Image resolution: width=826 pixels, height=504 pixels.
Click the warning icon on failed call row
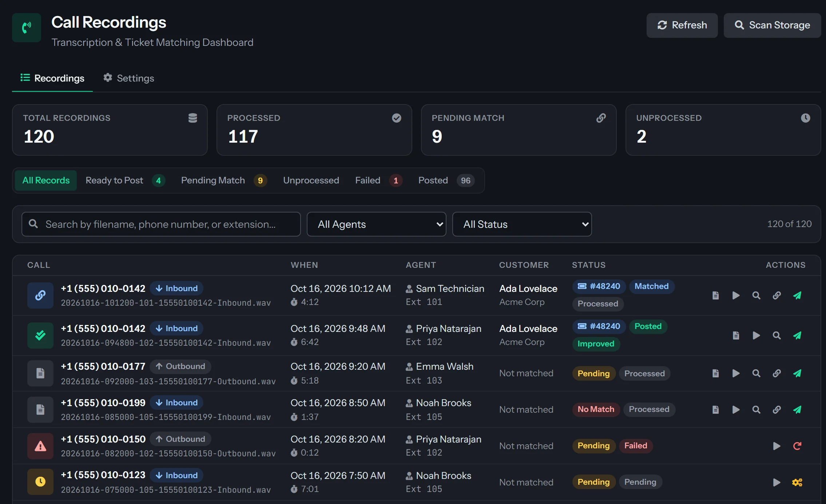pos(40,446)
